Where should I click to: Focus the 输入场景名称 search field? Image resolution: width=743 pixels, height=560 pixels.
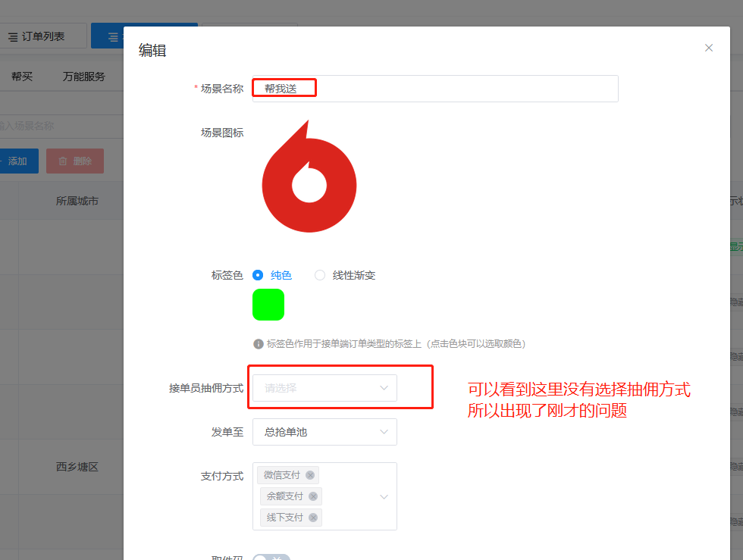pyautogui.click(x=61, y=126)
